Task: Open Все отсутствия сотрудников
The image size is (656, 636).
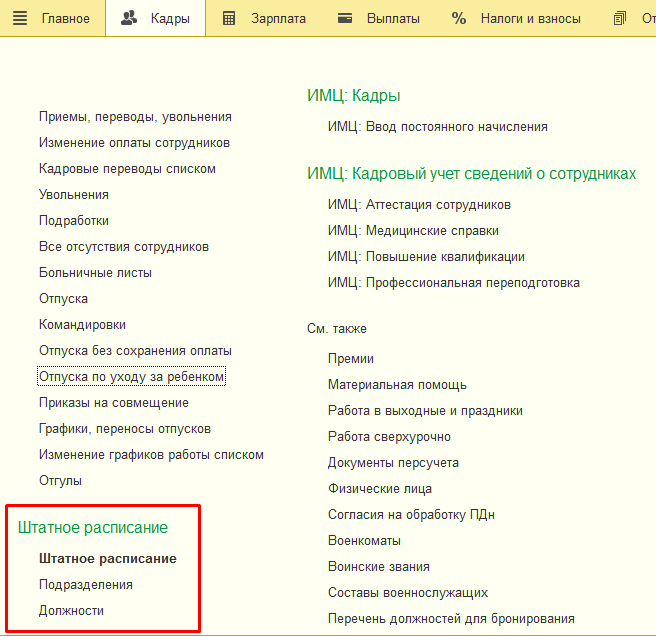Action: (124, 246)
